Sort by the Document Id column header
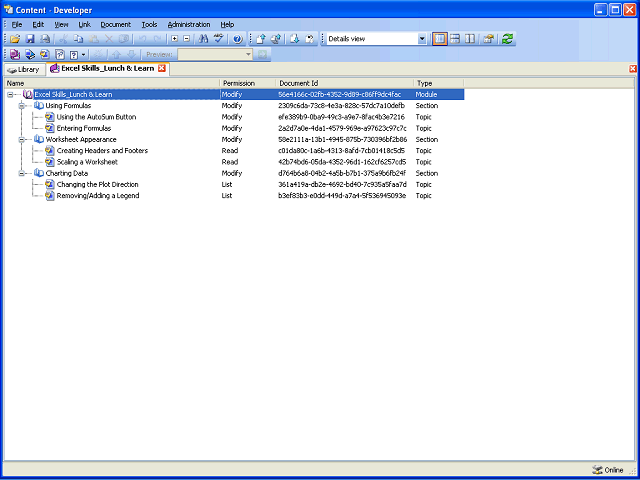640x480 pixels. 345,83
